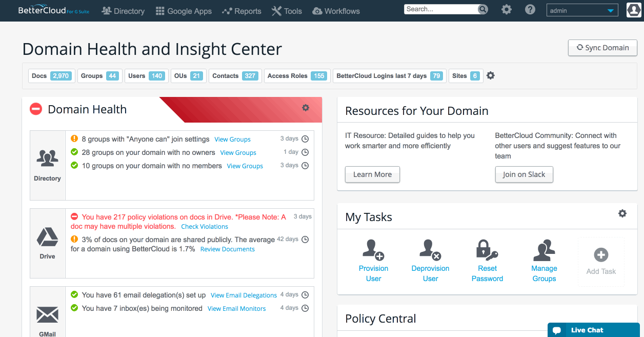Screen dimensions: 644x337
Task: Open Domain Health panel gear settings
Action: click(x=306, y=108)
